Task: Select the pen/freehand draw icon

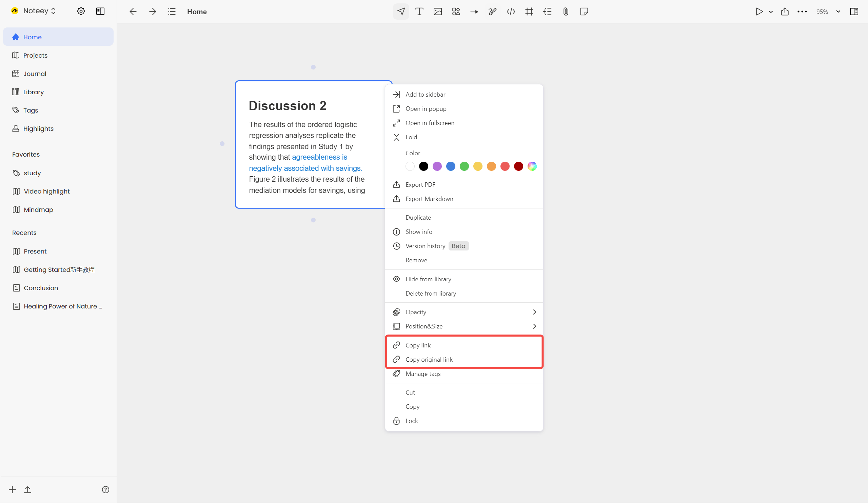Action: [491, 12]
